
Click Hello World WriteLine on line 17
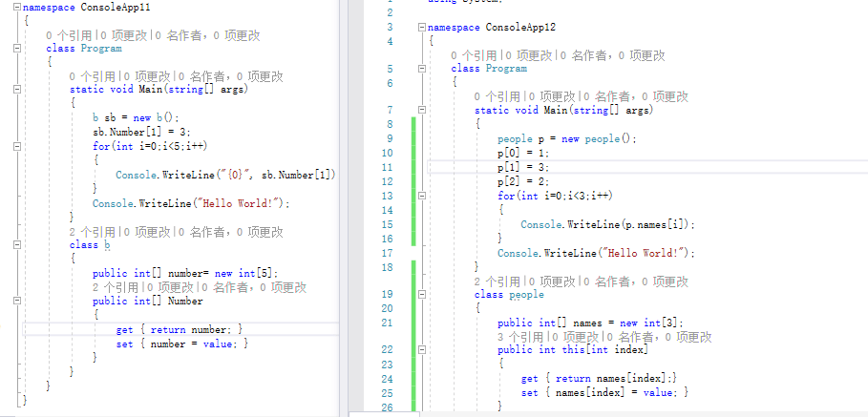point(596,253)
